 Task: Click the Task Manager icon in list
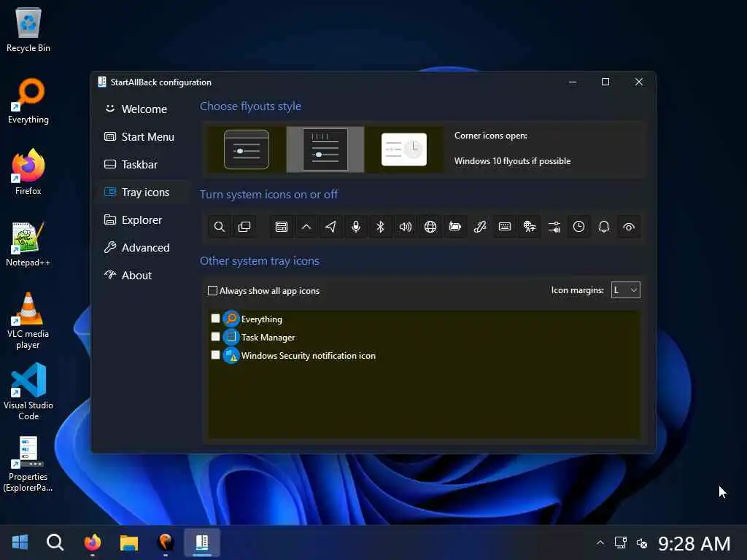231,337
